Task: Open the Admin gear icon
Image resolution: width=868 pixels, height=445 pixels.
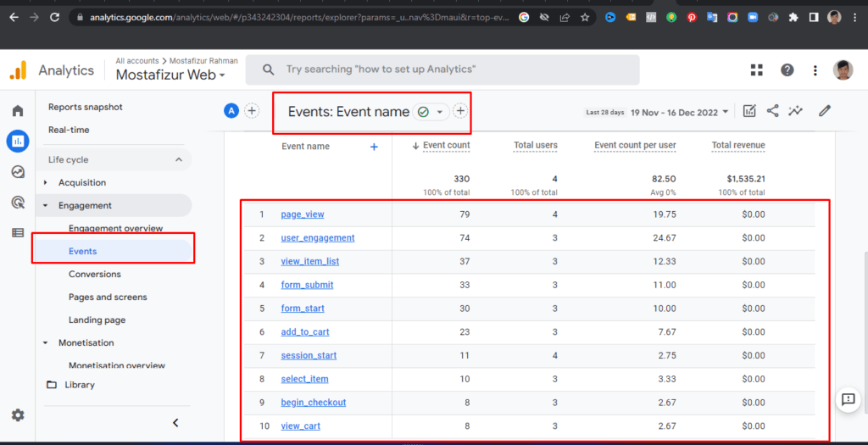Action: pos(18,415)
